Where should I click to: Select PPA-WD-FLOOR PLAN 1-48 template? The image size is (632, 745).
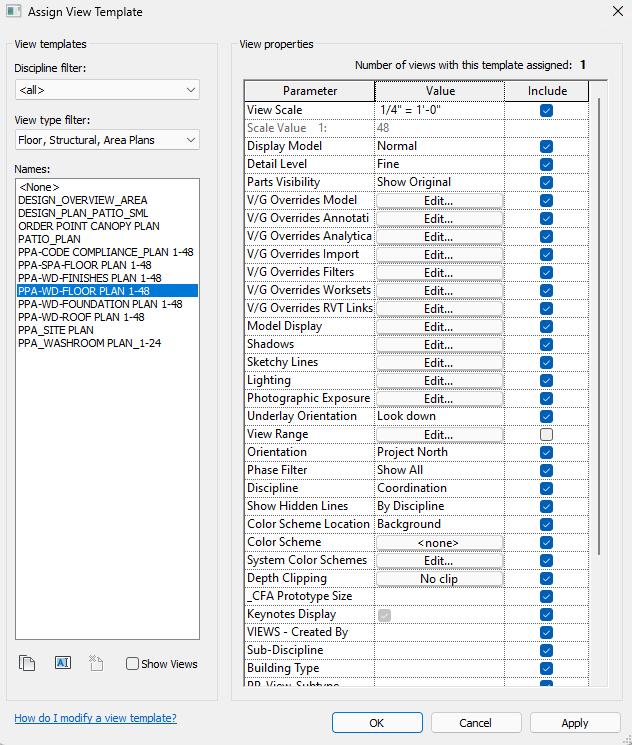click(x=107, y=291)
